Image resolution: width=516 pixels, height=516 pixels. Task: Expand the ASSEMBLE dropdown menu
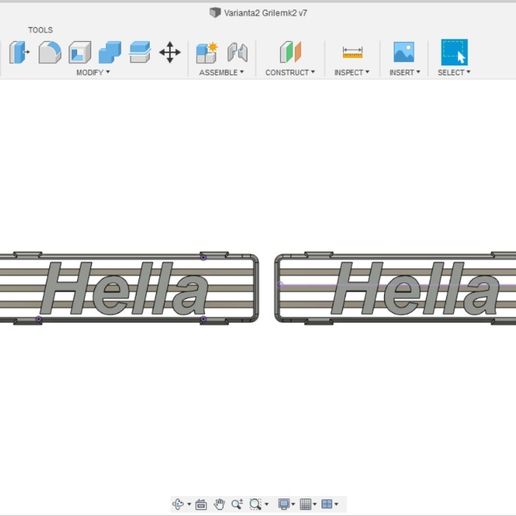(x=221, y=72)
